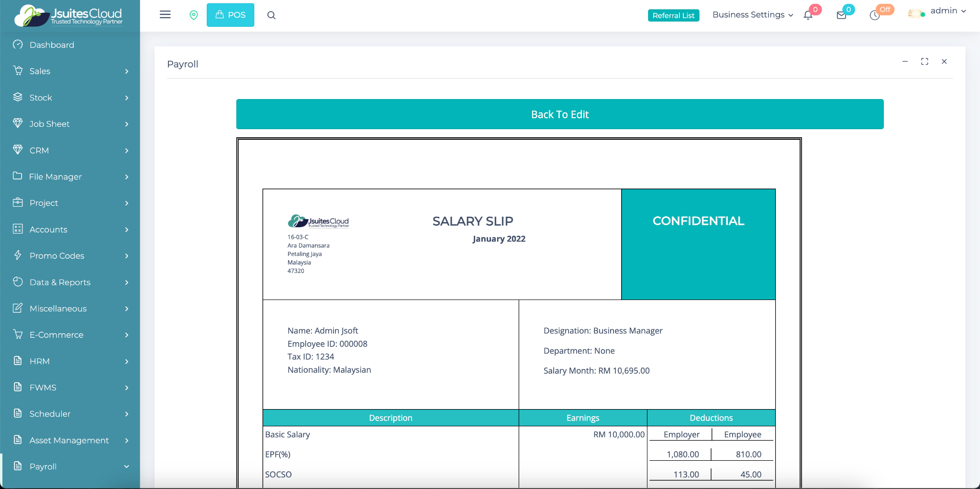Image resolution: width=980 pixels, height=489 pixels.
Task: Open the notifications bell icon
Action: click(x=808, y=15)
